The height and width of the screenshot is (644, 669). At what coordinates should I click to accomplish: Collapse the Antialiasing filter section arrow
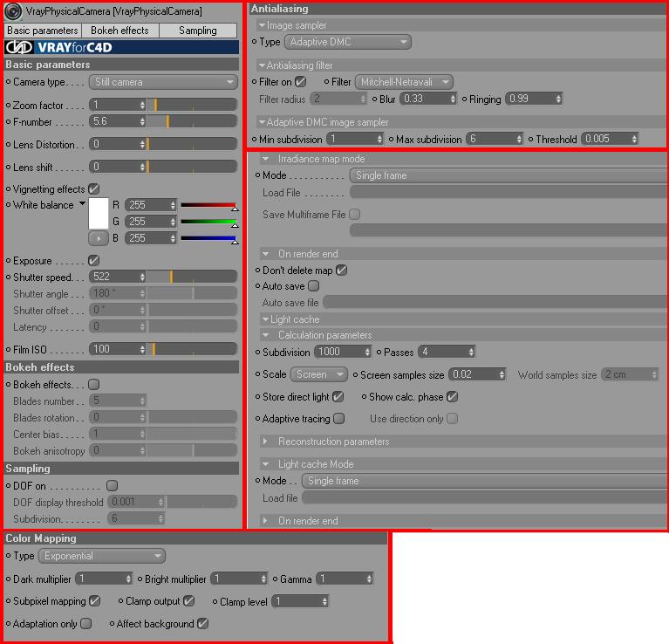(x=262, y=65)
